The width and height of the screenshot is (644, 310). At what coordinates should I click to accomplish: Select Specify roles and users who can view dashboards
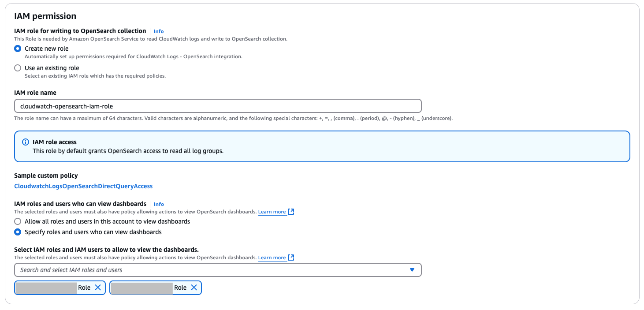18,232
